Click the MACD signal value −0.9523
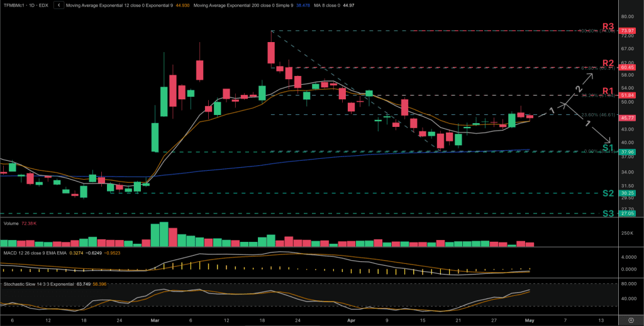This screenshot has width=644, height=326. (111, 253)
